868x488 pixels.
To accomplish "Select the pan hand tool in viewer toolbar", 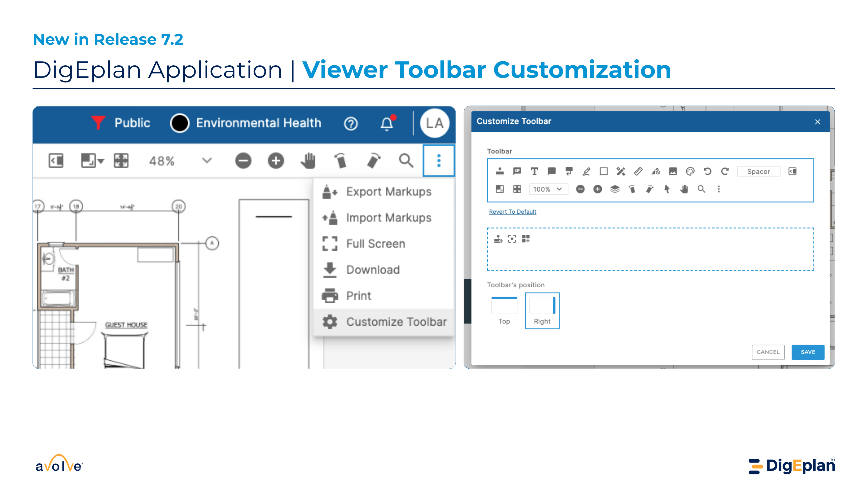I will tap(308, 161).
